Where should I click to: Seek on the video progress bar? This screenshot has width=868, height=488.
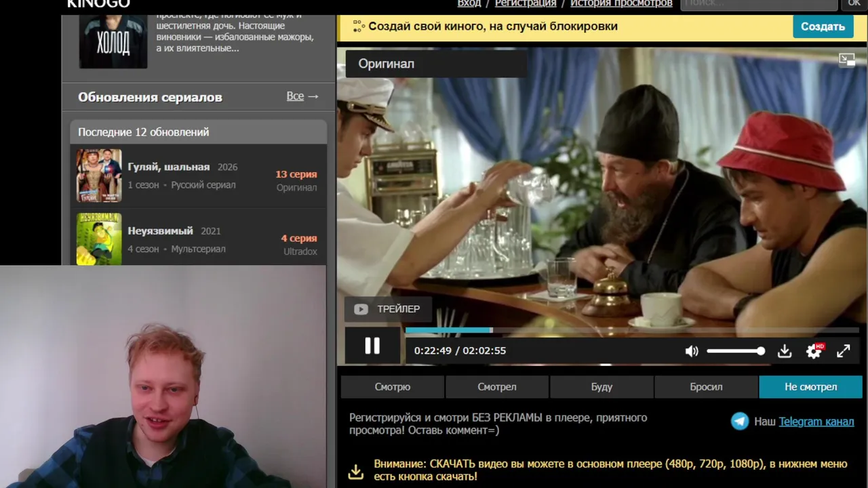click(632, 330)
